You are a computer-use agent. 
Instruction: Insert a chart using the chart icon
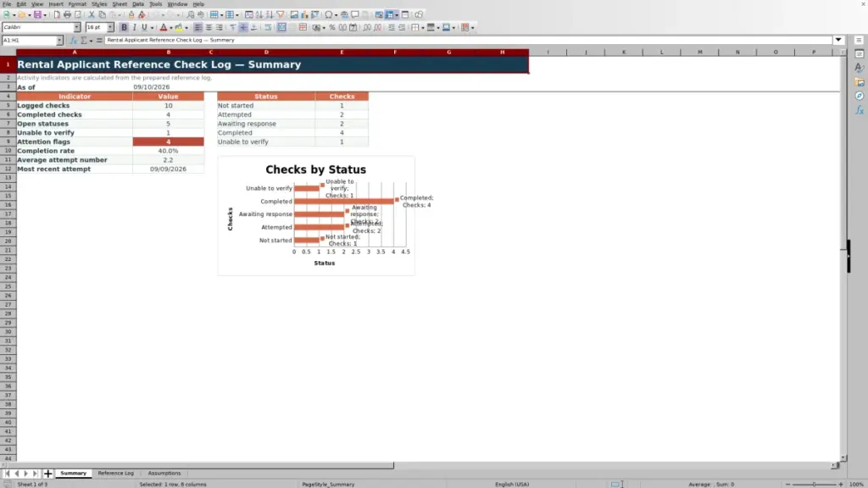(304, 14)
